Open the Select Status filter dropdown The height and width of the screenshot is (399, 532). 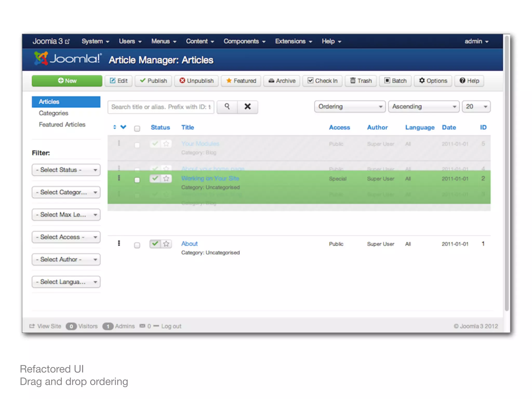[66, 170]
